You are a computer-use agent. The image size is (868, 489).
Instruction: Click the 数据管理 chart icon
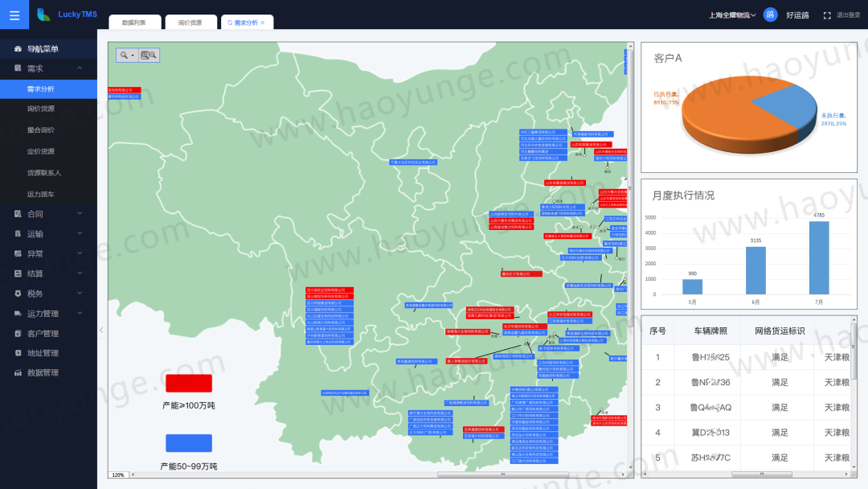tap(18, 372)
